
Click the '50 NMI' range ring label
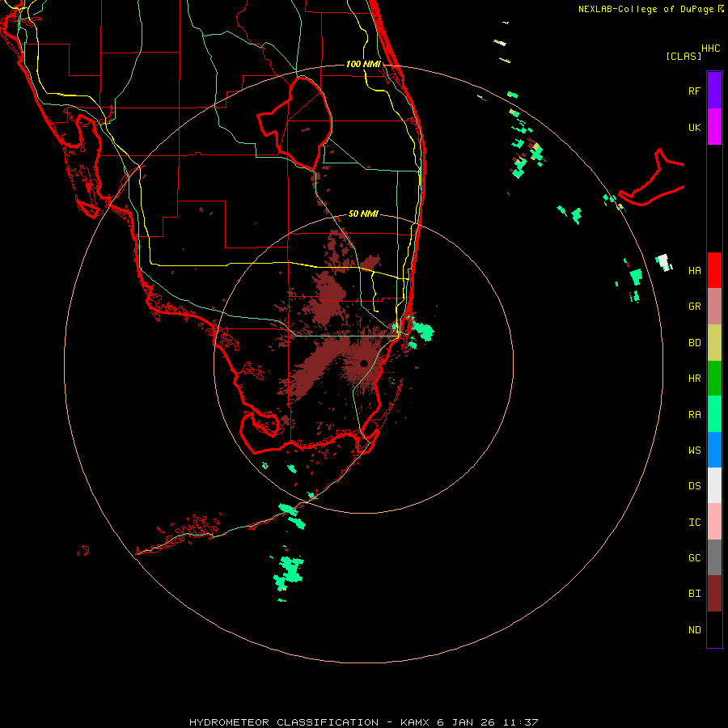363,214
